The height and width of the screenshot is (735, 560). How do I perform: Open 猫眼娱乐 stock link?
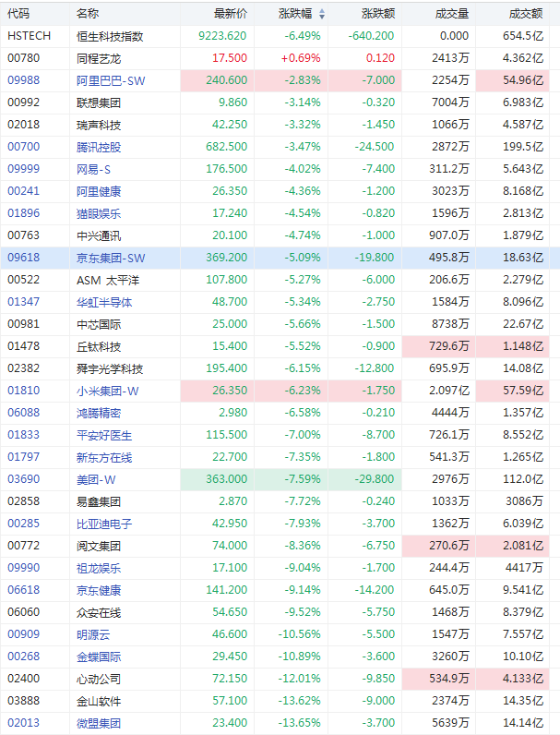(99, 213)
